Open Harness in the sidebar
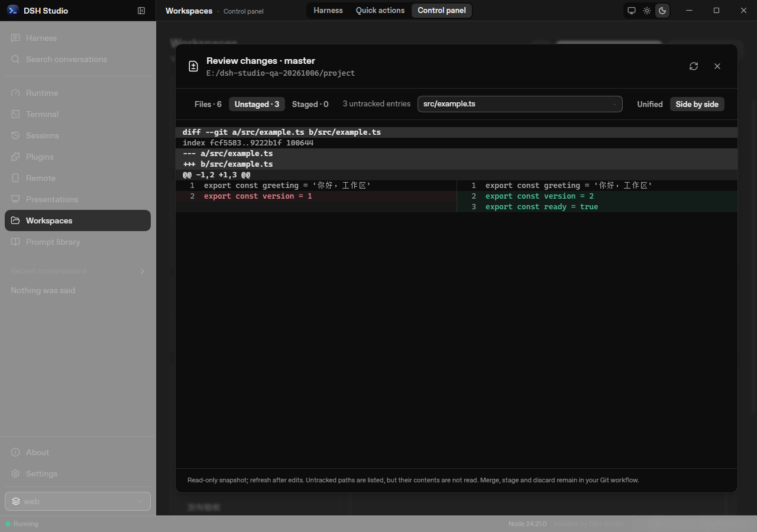The height and width of the screenshot is (532, 757). pyautogui.click(x=77, y=38)
